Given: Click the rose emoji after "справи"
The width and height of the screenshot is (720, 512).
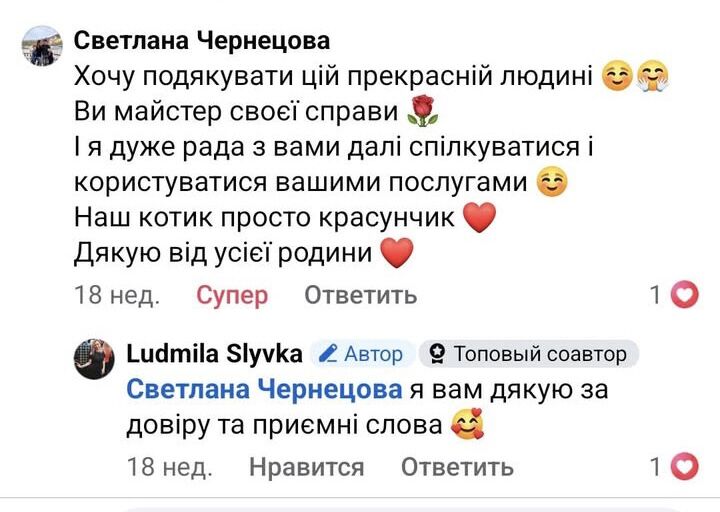Looking at the screenshot, I should pyautogui.click(x=425, y=111).
